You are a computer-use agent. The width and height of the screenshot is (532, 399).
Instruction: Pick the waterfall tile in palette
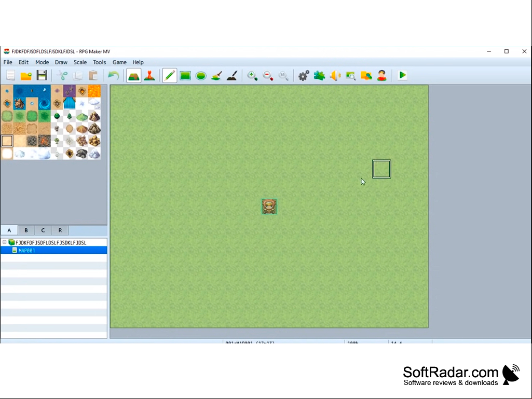coord(70,103)
